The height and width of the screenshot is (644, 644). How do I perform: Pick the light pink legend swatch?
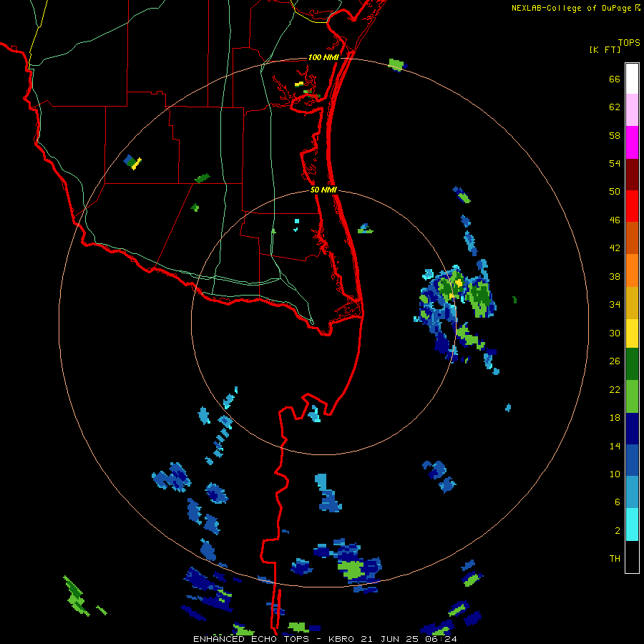pos(632,109)
